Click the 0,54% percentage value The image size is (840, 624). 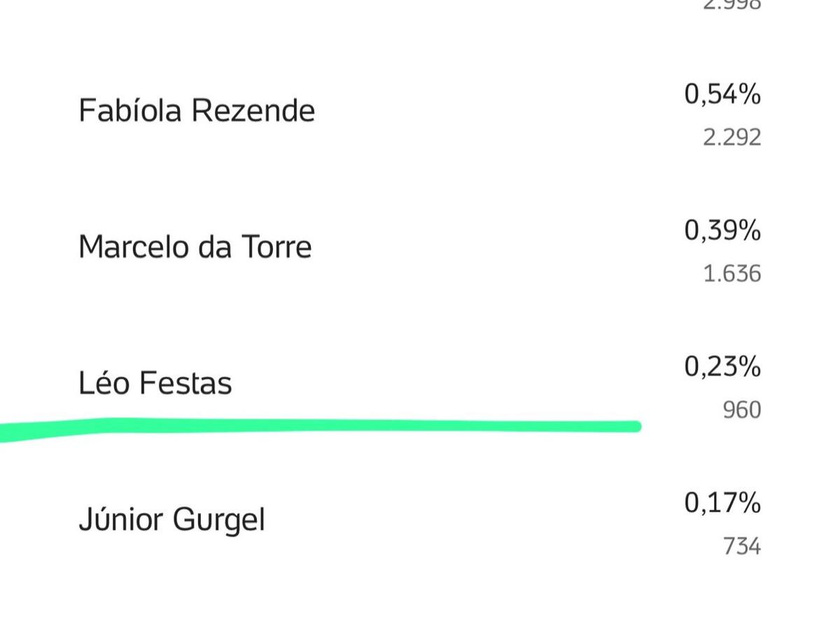pos(722,94)
